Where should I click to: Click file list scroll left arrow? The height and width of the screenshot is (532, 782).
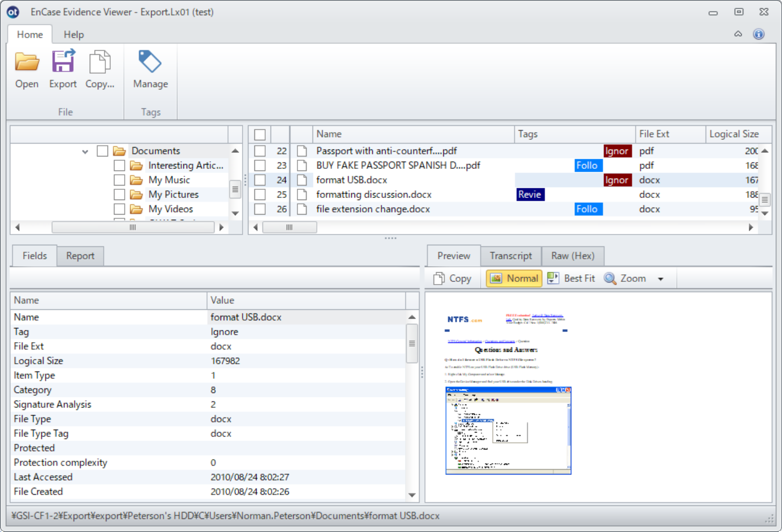coord(255,228)
